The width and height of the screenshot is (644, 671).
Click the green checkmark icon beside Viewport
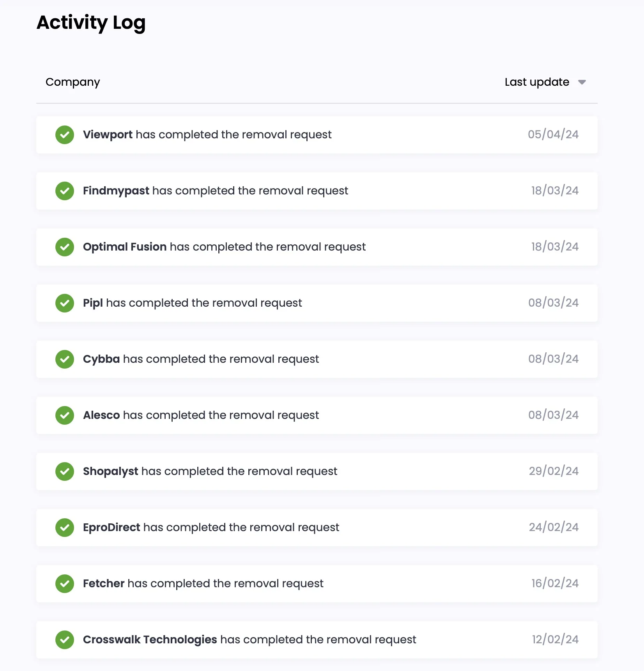point(65,135)
